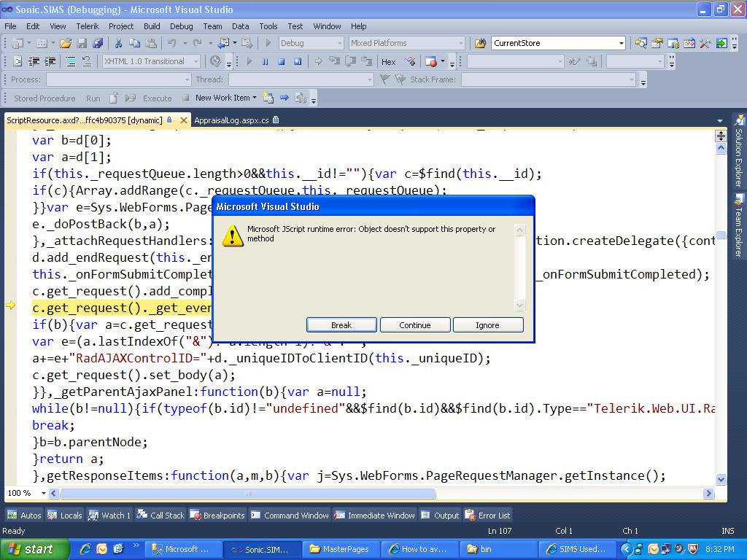The height and width of the screenshot is (560, 747).
Task: Click the Decrease Indent icon
Action: pyautogui.click(x=34, y=61)
